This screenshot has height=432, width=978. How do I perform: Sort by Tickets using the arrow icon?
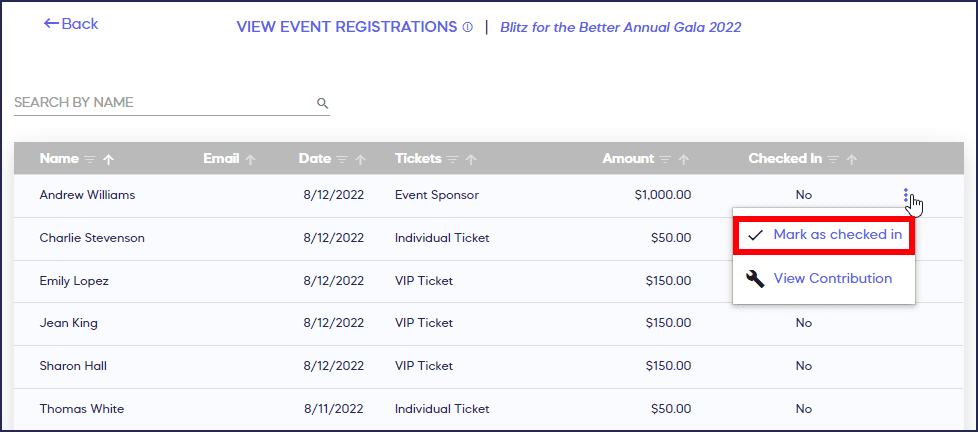[x=470, y=159]
